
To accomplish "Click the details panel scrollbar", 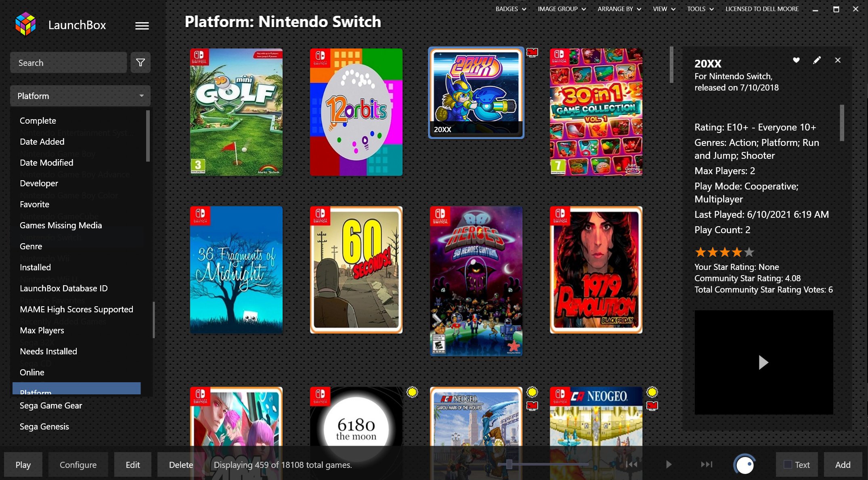I will tap(842, 123).
